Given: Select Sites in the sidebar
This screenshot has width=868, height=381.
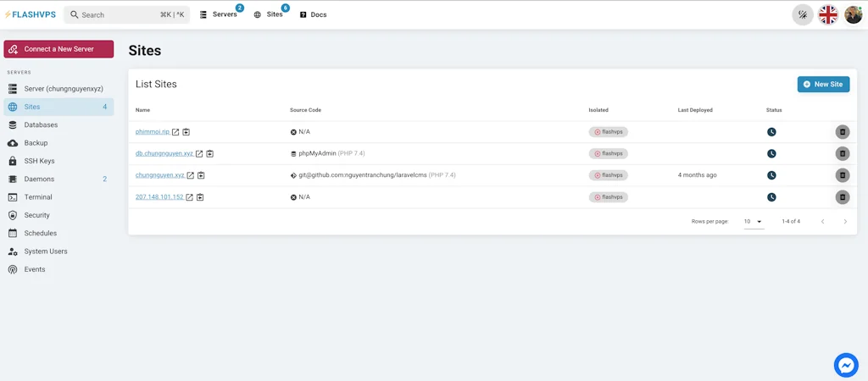Looking at the screenshot, I should click(58, 107).
